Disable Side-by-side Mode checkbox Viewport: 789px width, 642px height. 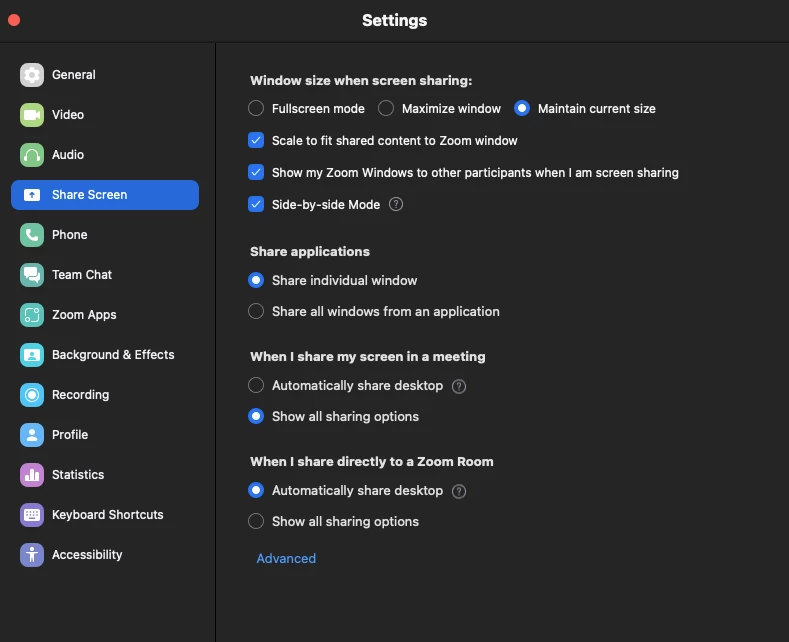256,204
